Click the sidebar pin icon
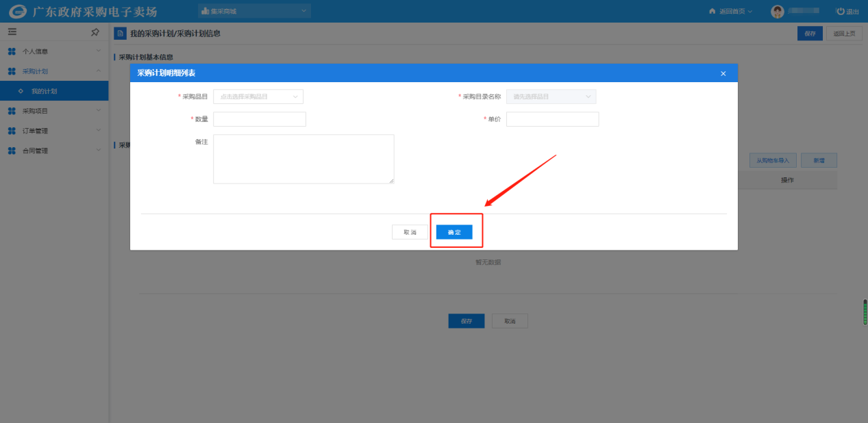 (95, 32)
